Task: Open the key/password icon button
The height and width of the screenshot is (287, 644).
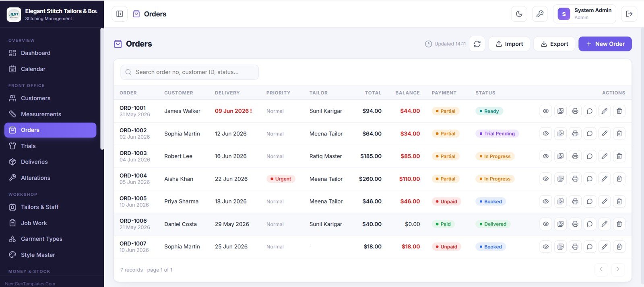Action: 540,14
